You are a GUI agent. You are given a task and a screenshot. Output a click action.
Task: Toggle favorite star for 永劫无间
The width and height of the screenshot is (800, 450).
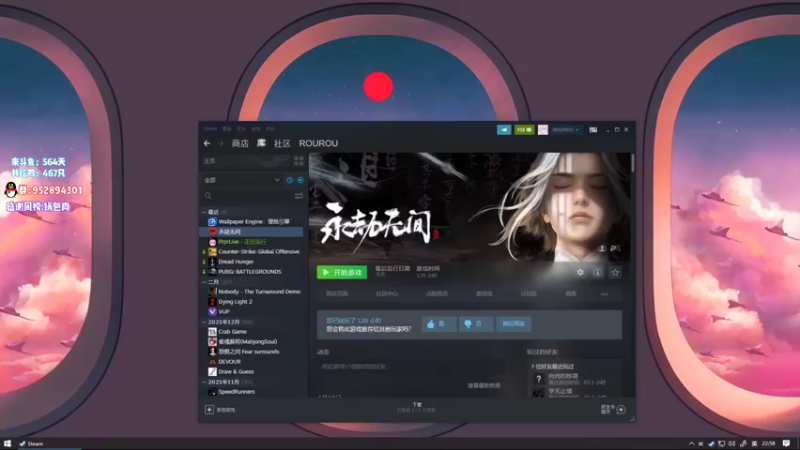[x=615, y=272]
